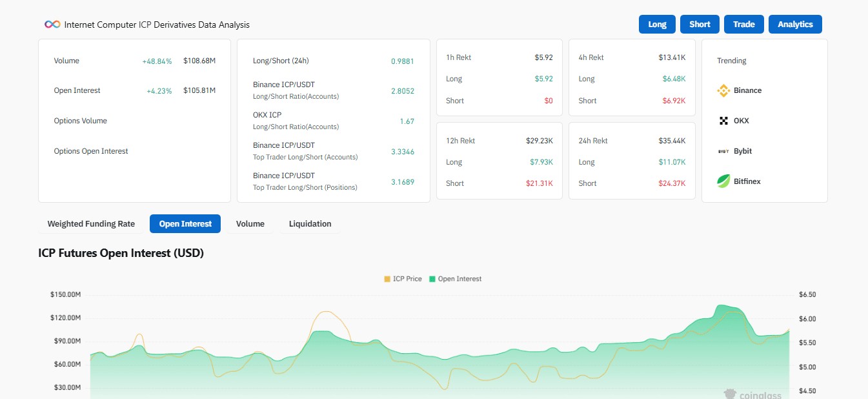Click the Bybit logo icon
Viewport: 868px width, 399px height.
(723, 151)
